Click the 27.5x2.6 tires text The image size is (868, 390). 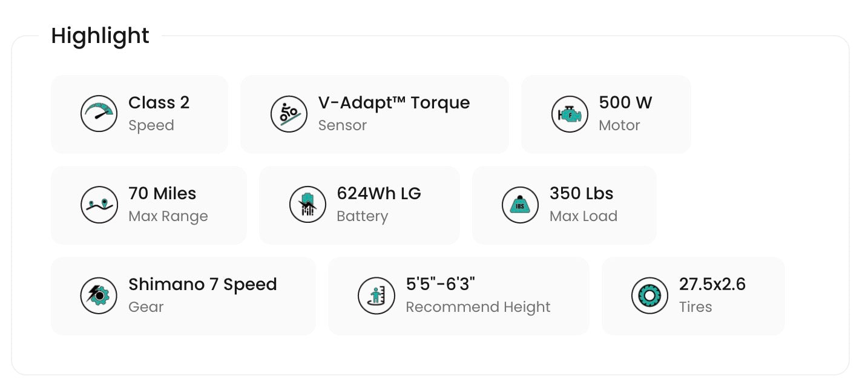click(712, 285)
